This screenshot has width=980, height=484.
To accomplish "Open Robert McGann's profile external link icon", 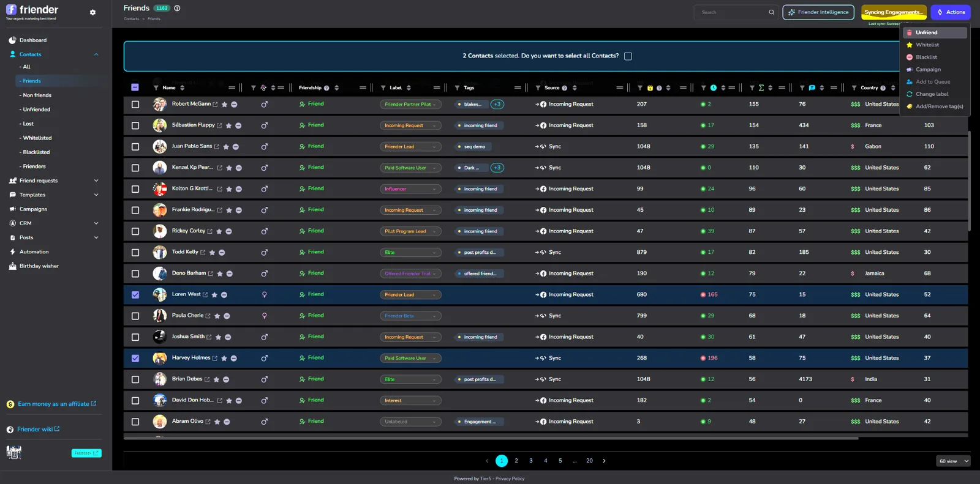I will click(x=215, y=105).
